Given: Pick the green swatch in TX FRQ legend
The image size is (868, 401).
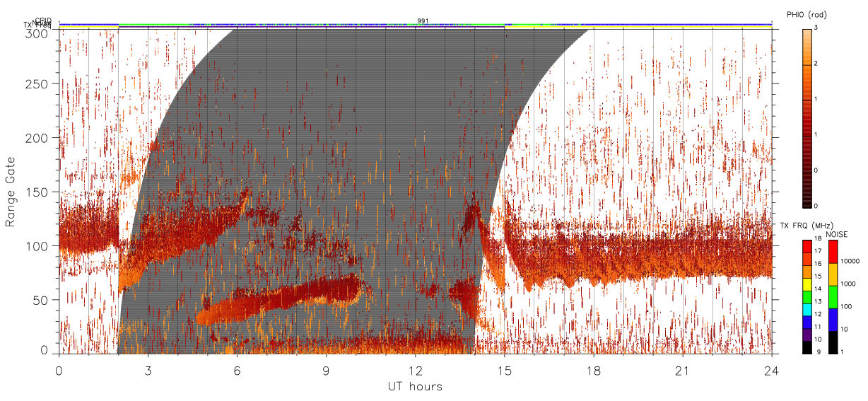Looking at the screenshot, I should coord(807,296).
